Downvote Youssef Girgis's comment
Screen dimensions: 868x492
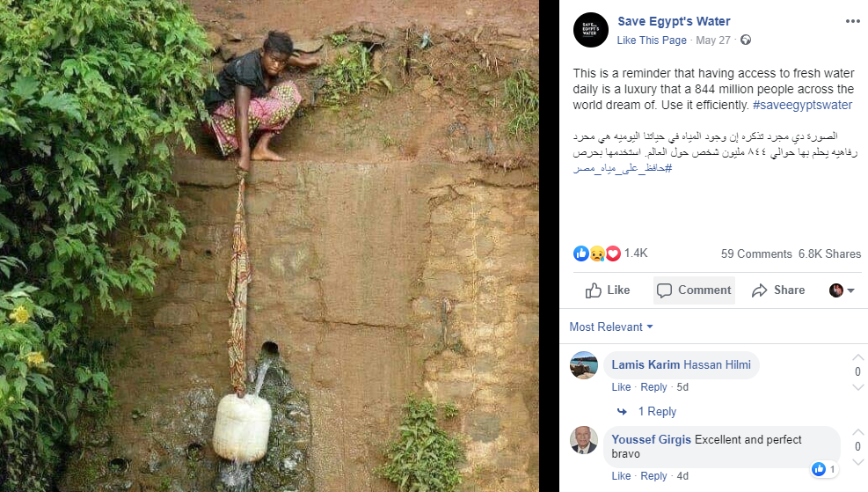coord(857,461)
